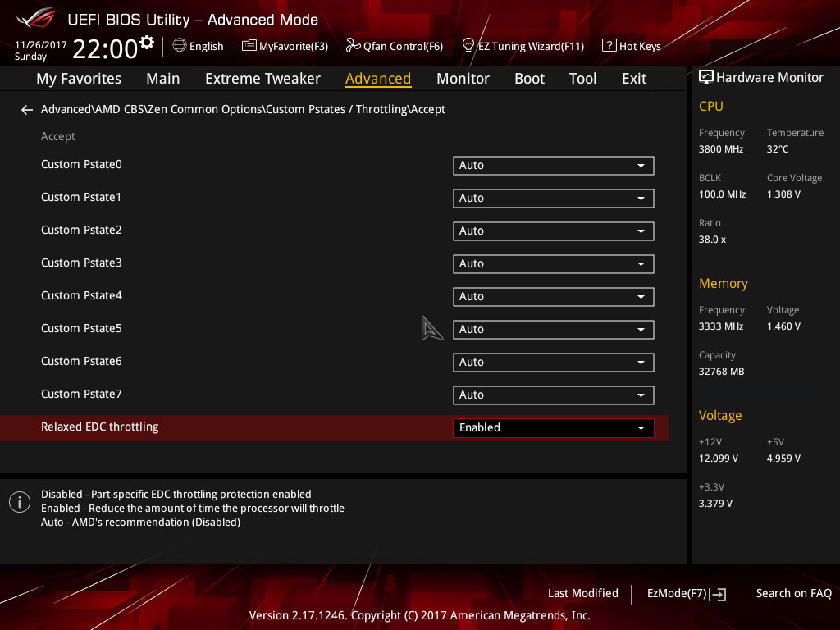Viewport: 840px width, 630px height.
Task: Open MyFavorite(F3) list icon
Action: point(249,46)
